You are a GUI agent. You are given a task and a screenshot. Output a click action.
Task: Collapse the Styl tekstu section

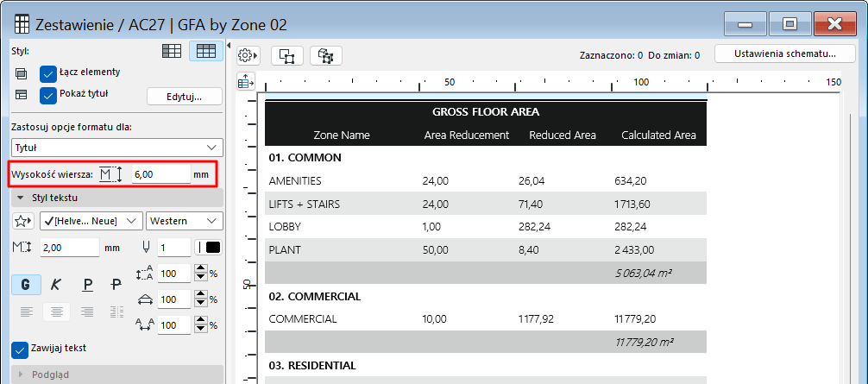pyautogui.click(x=19, y=198)
